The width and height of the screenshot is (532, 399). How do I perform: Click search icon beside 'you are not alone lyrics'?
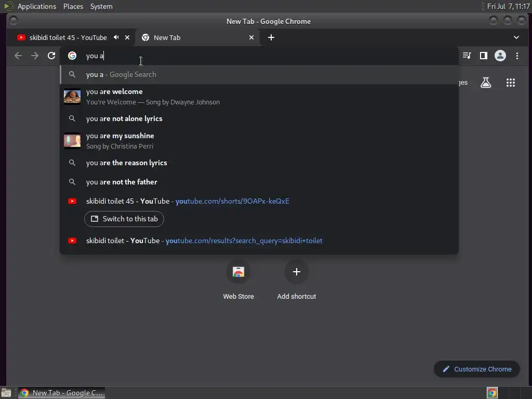click(72, 118)
